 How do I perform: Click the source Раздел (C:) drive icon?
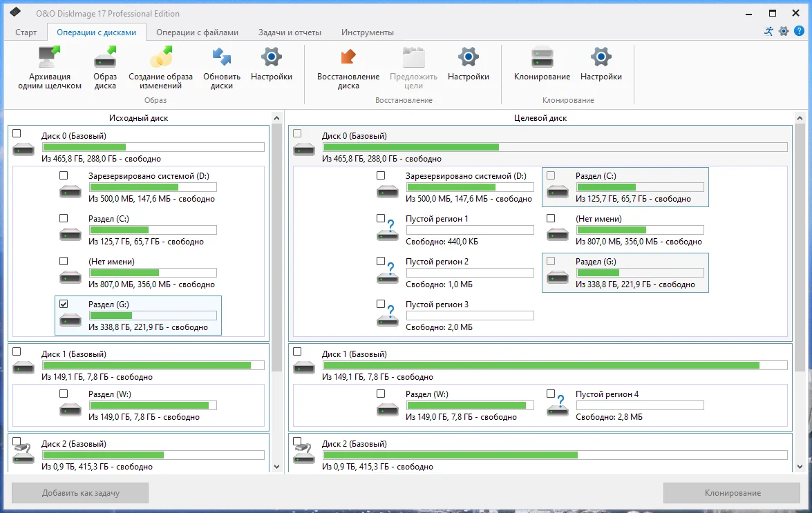pos(70,234)
